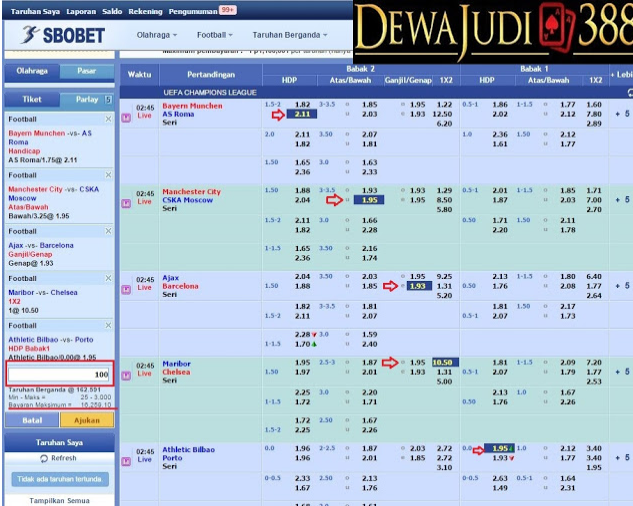
Task: Click the Waktu column header
Action: [140, 75]
